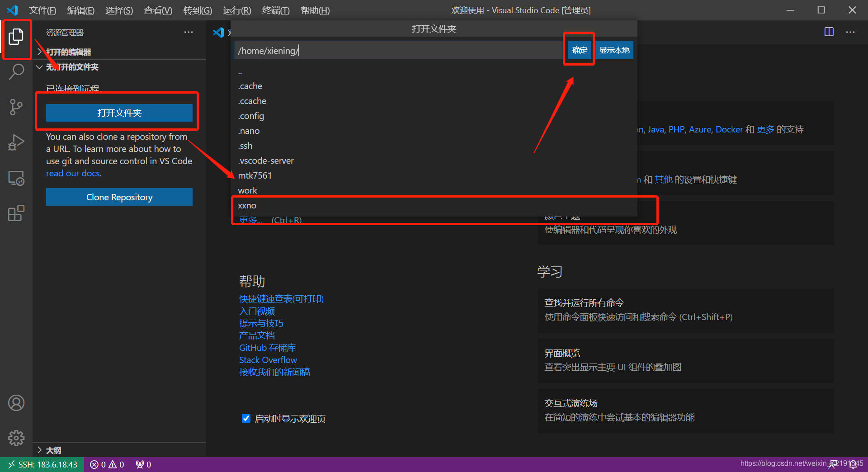Image resolution: width=868 pixels, height=472 pixels.
Task: Click the 确定 button in the dialog
Action: (x=579, y=50)
